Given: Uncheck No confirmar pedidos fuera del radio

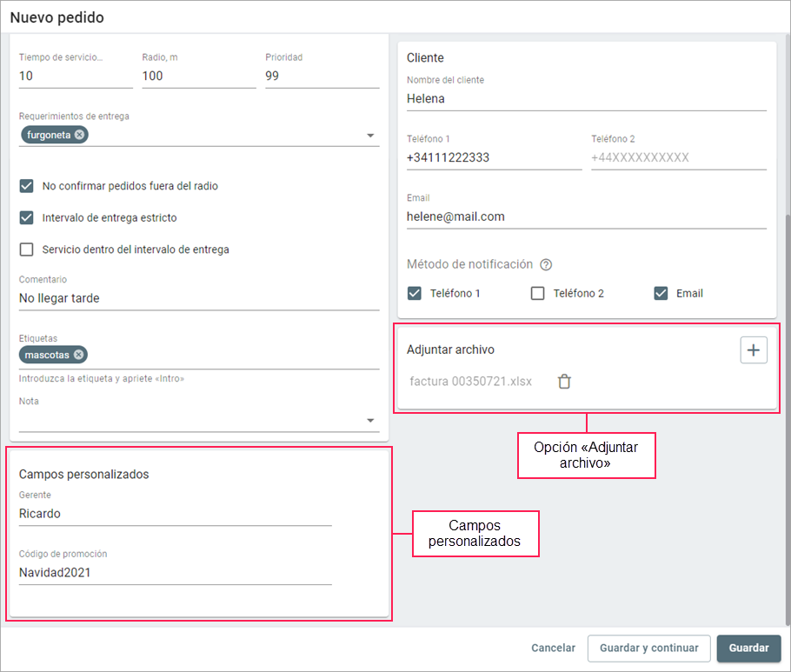Looking at the screenshot, I should point(26,186).
